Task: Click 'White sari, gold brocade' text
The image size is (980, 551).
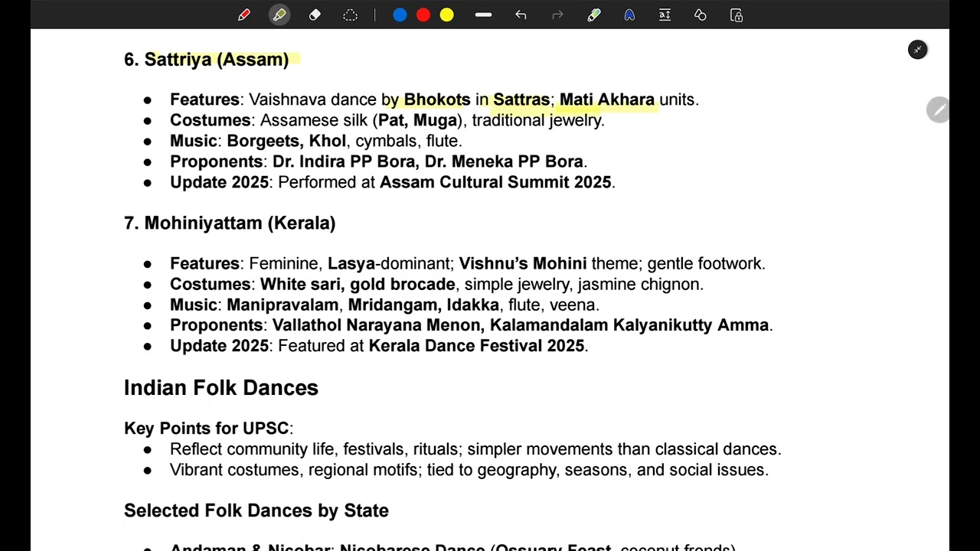Action: [358, 285]
